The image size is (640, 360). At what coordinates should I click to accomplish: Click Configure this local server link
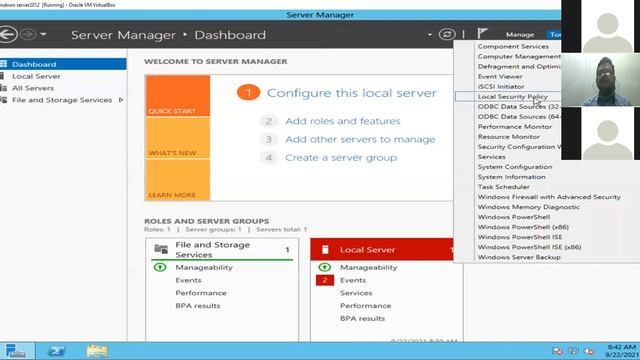351,93
